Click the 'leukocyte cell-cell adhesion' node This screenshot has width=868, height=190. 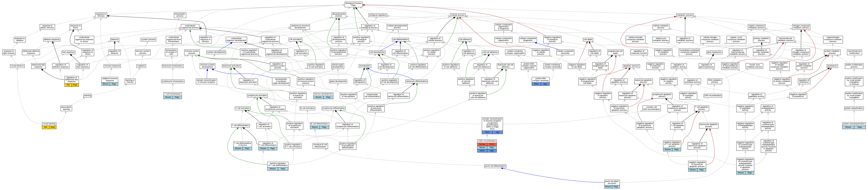[x=506, y=66]
